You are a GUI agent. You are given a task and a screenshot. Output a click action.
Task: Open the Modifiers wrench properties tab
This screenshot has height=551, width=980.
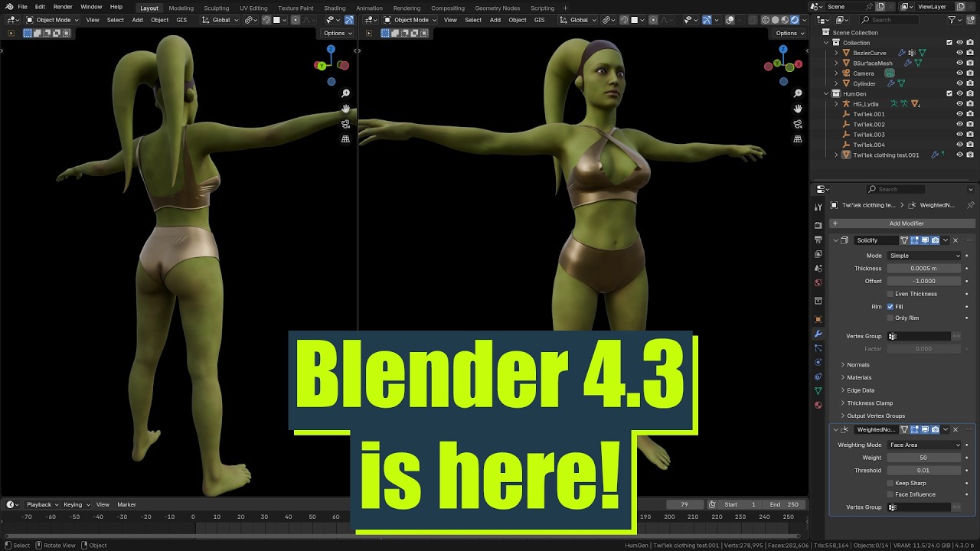pyautogui.click(x=818, y=334)
